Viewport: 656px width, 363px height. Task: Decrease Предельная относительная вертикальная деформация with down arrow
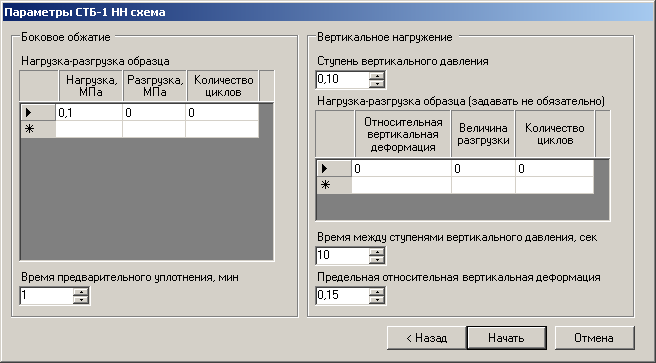pos(377,299)
